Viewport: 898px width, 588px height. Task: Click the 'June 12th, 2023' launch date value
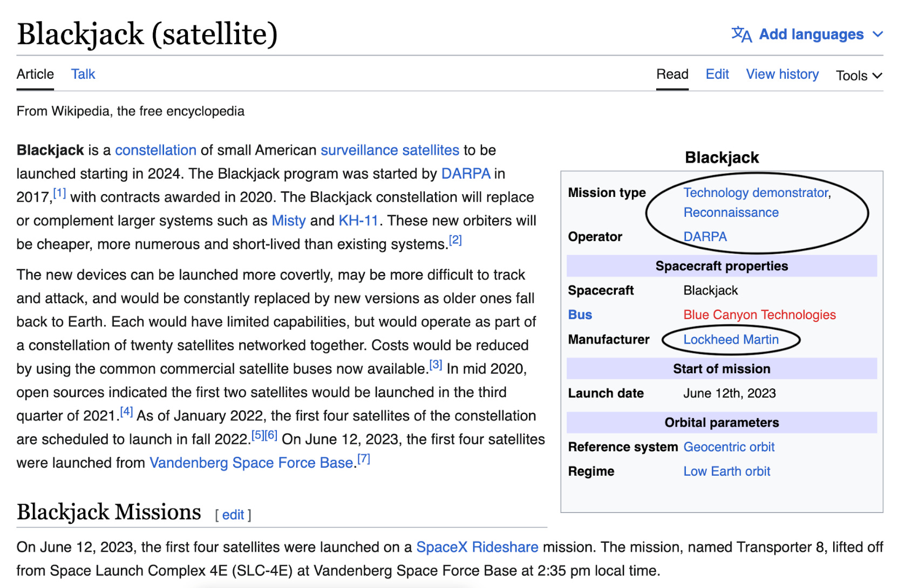(730, 393)
